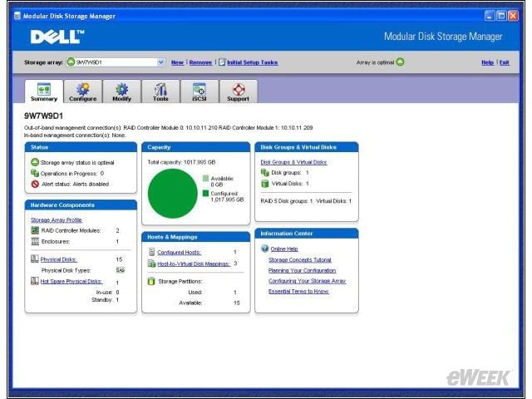Open Planning Your Configuration link

302,270
